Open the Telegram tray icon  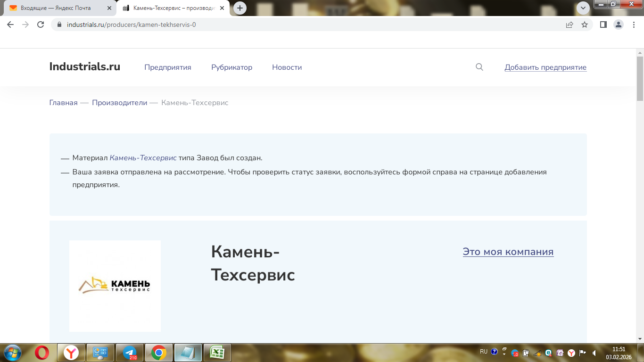click(x=516, y=353)
